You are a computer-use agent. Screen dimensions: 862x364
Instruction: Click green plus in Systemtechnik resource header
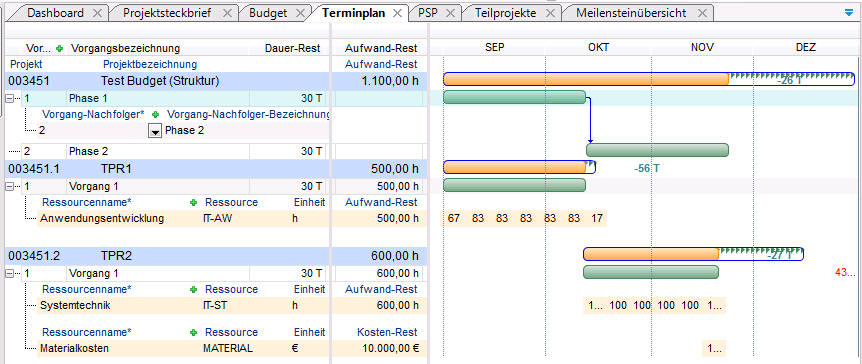194,289
